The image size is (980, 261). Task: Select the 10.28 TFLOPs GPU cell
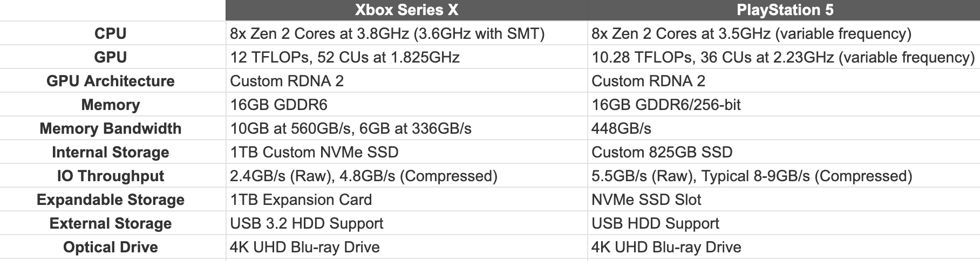782,57
